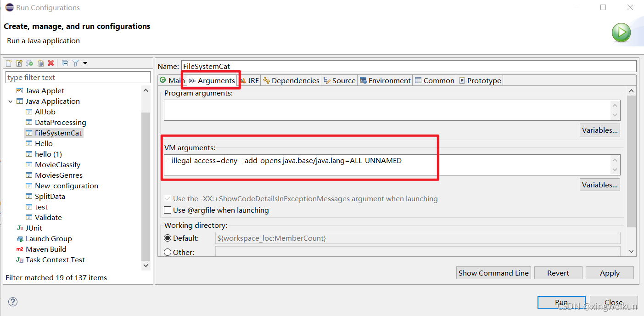Create a new launch configuration
644x316 pixels.
coord(9,63)
